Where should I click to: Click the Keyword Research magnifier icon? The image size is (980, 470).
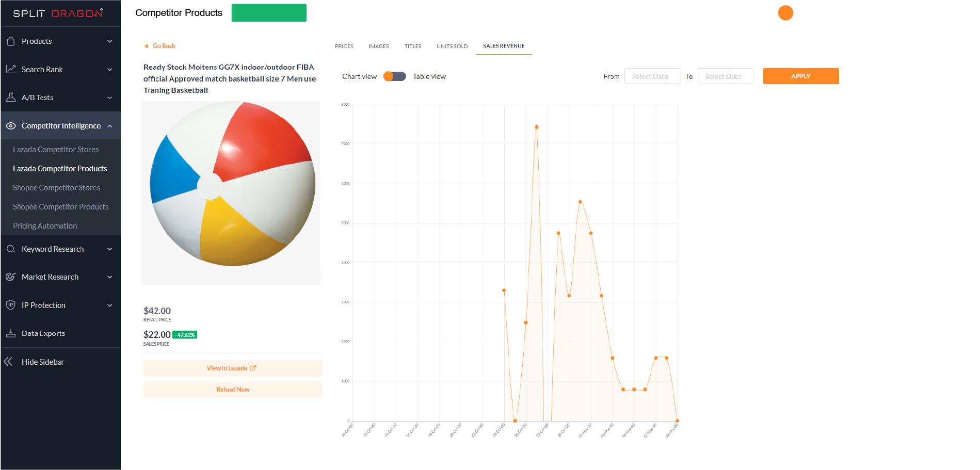[x=10, y=249]
